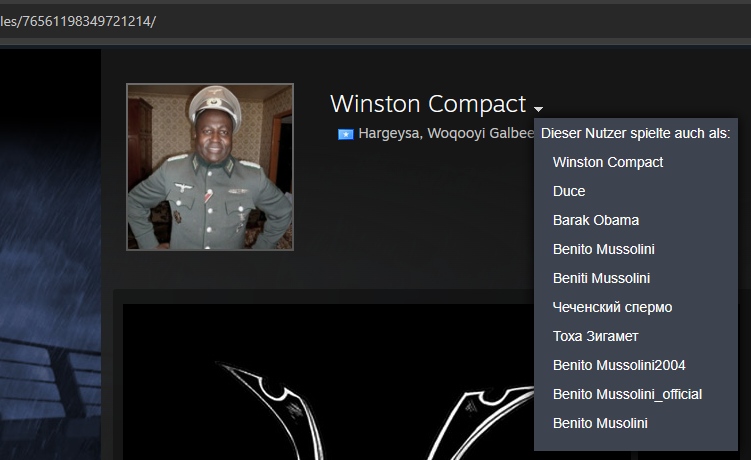Pick the Benito Mussolini_official alias

(x=627, y=394)
